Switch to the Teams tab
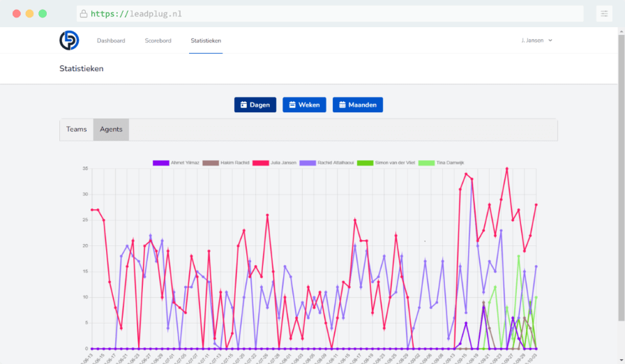 (x=77, y=130)
